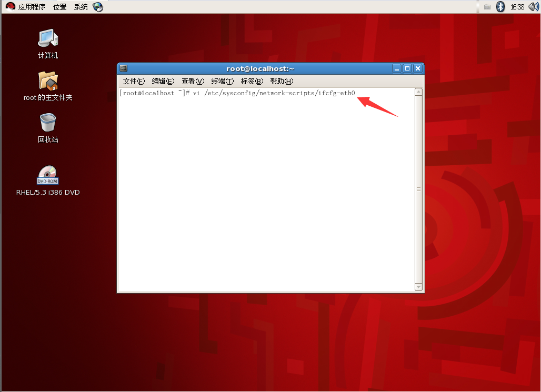
Task: Click the terminal icon in the window titlebar
Action: click(x=123, y=68)
